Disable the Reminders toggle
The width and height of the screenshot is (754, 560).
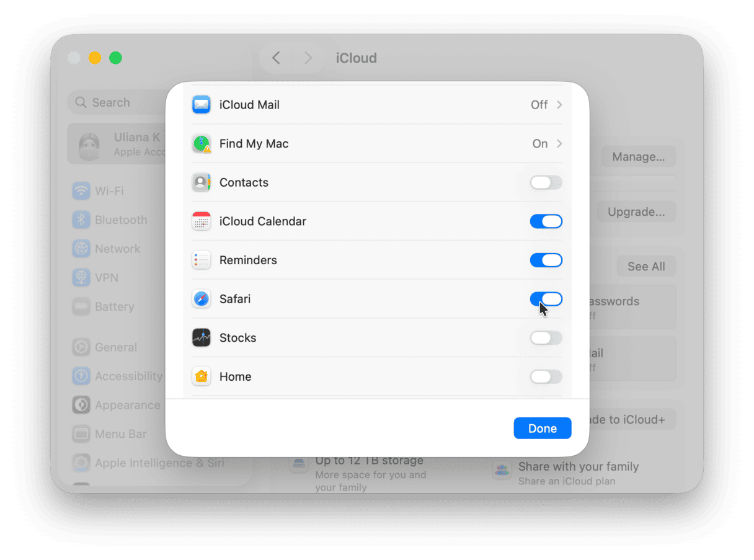[546, 260]
